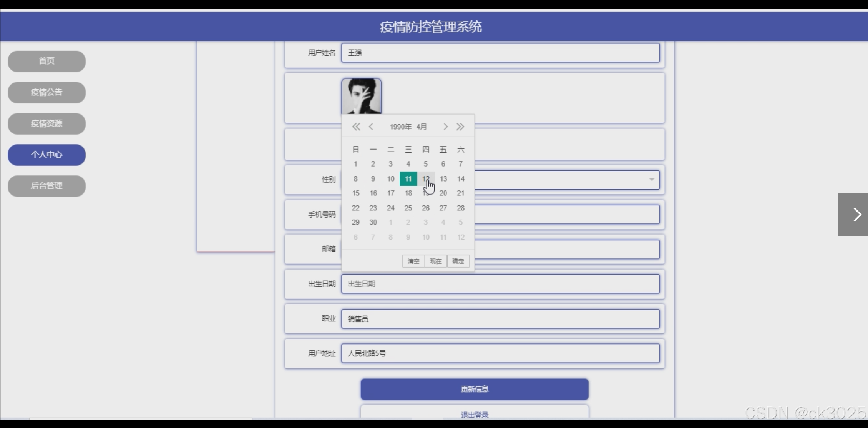Click the right arrow slideshow button
This screenshot has width=868, height=428.
pyautogui.click(x=856, y=215)
